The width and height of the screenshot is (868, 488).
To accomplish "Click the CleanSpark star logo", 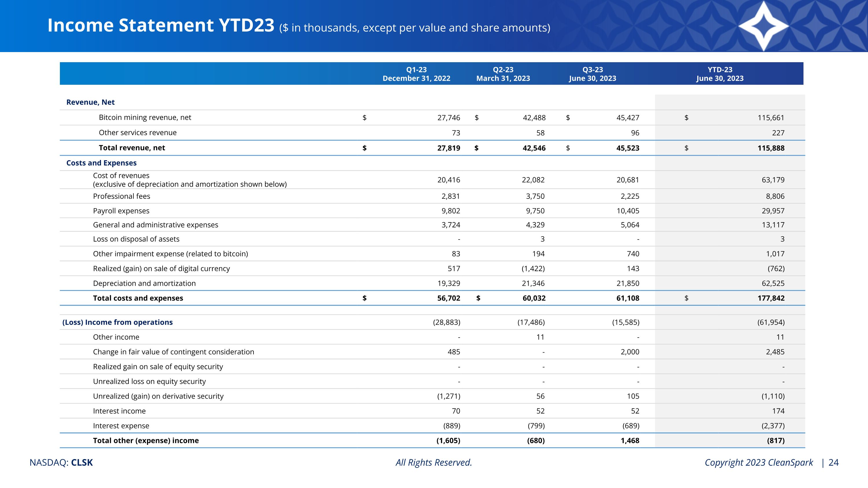I will coord(764,26).
